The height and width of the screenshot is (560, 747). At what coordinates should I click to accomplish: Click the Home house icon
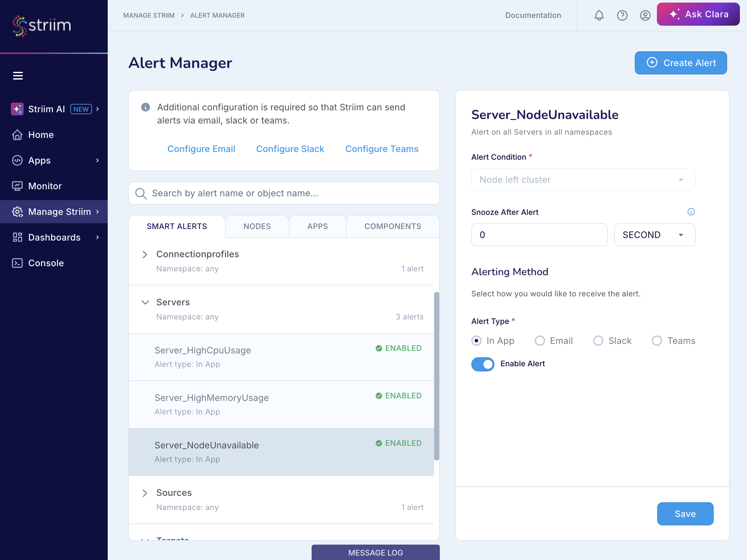tap(17, 135)
